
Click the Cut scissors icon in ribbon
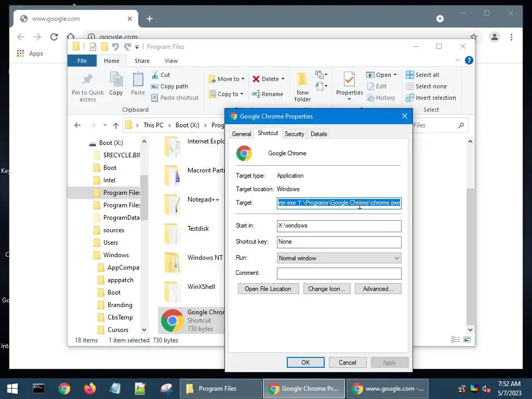click(155, 75)
